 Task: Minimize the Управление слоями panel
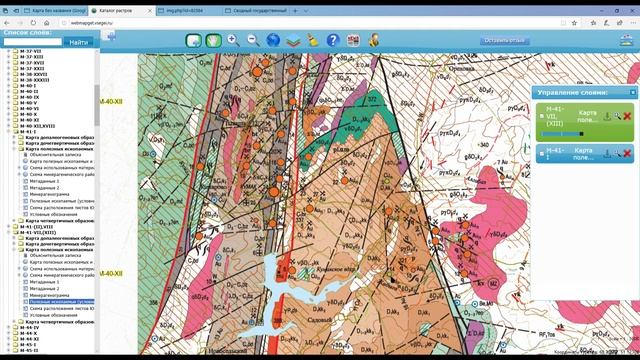tap(633, 93)
